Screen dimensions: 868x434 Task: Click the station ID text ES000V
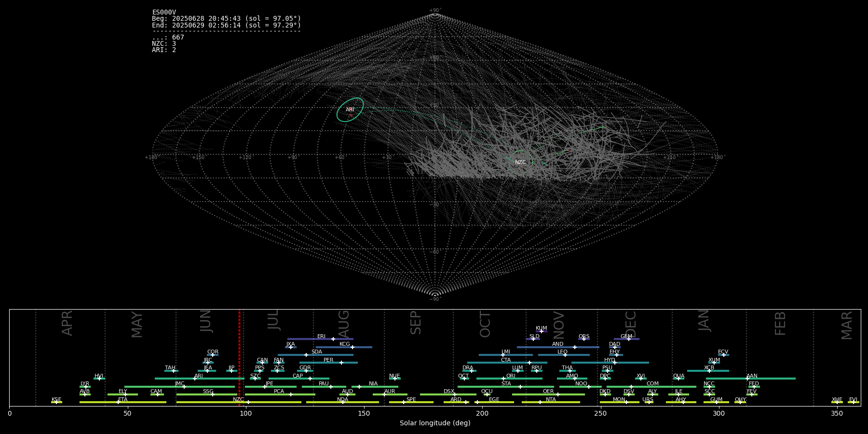tap(164, 13)
